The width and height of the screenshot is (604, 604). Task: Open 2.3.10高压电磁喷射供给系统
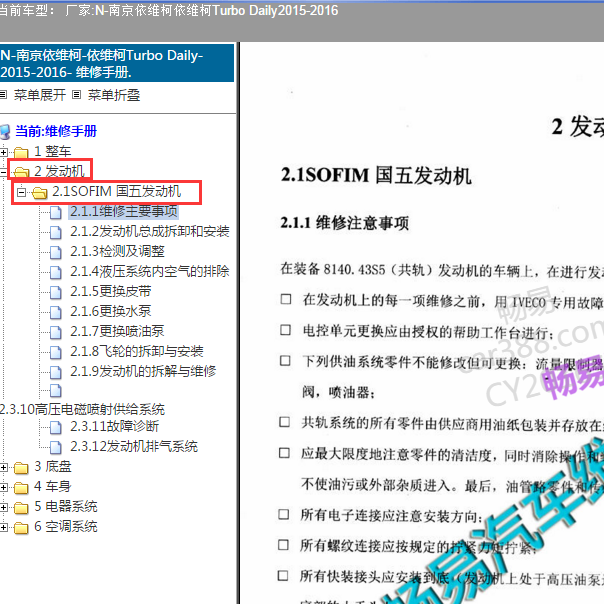coord(82,409)
